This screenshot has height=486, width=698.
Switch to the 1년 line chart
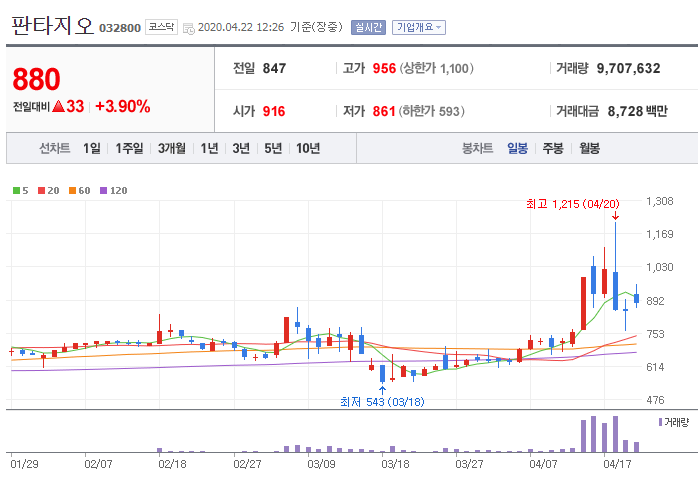209,148
